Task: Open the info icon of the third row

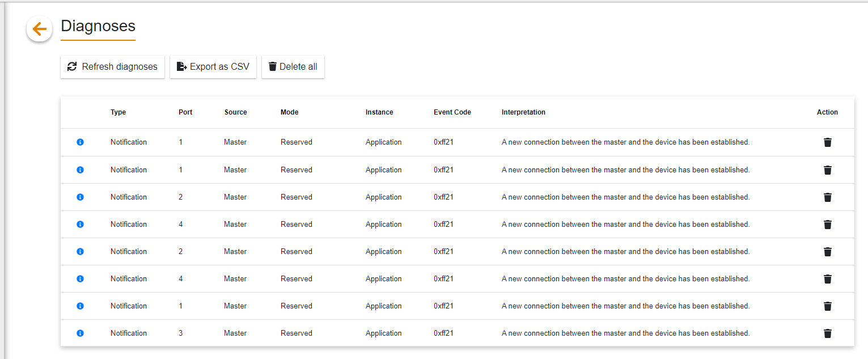Action: [80, 197]
